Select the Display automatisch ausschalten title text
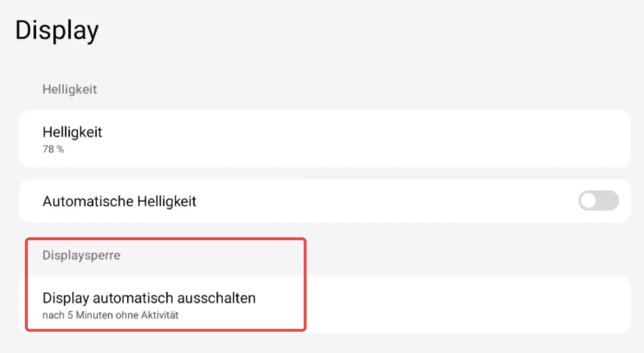 149,298
